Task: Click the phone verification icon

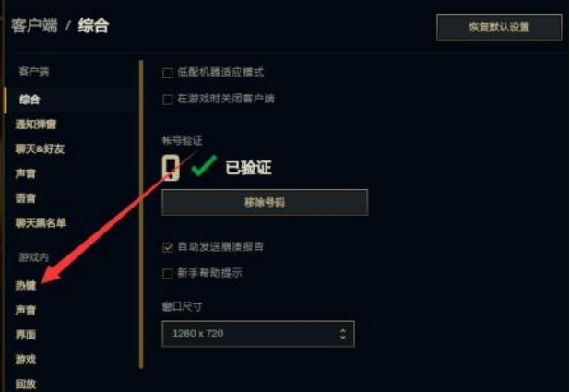Action: [x=171, y=168]
